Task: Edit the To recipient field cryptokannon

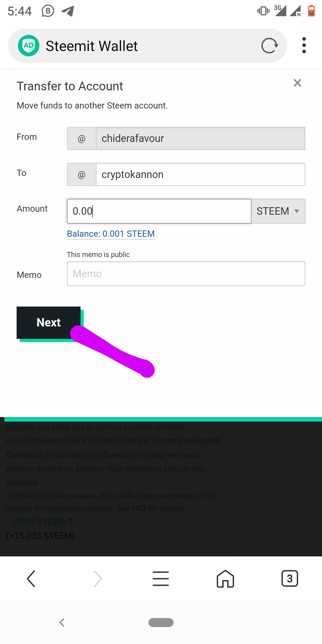Action: (x=201, y=174)
